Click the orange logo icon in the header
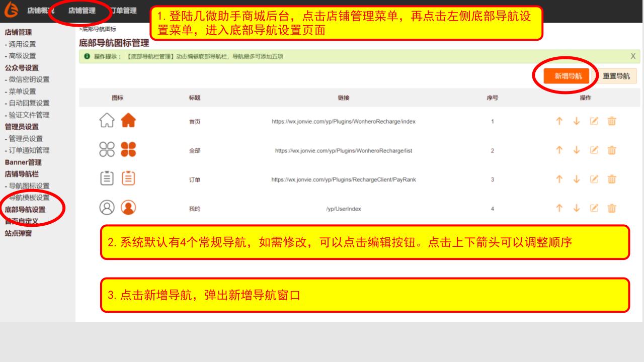Screen dimensions: 644x362 (11, 11)
